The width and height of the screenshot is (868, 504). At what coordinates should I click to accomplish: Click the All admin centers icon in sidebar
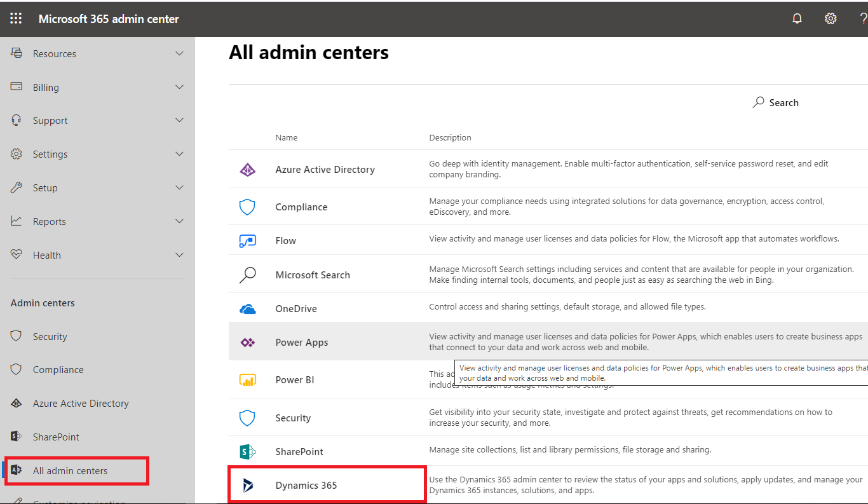[17, 470]
